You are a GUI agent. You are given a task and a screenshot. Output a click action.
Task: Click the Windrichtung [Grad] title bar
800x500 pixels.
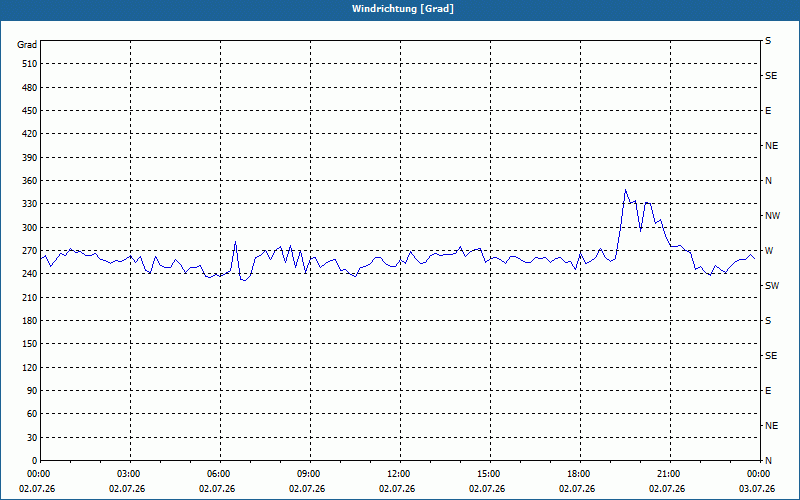click(400, 9)
